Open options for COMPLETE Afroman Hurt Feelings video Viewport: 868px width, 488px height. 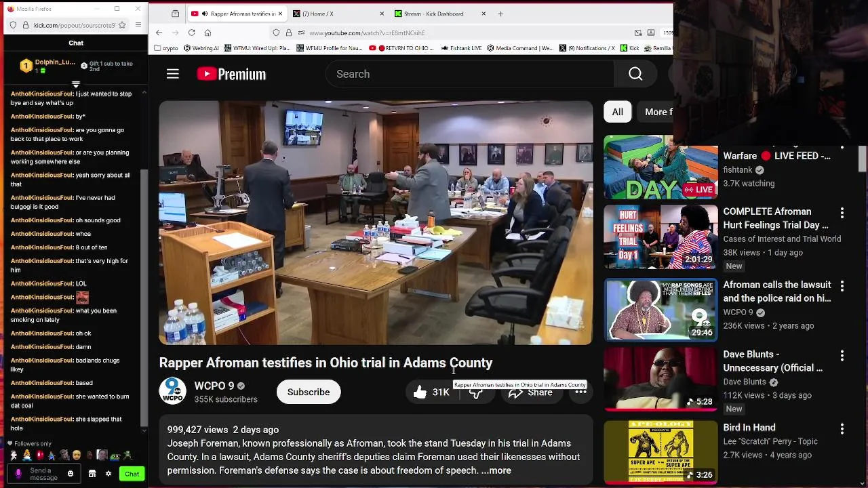pyautogui.click(x=842, y=213)
